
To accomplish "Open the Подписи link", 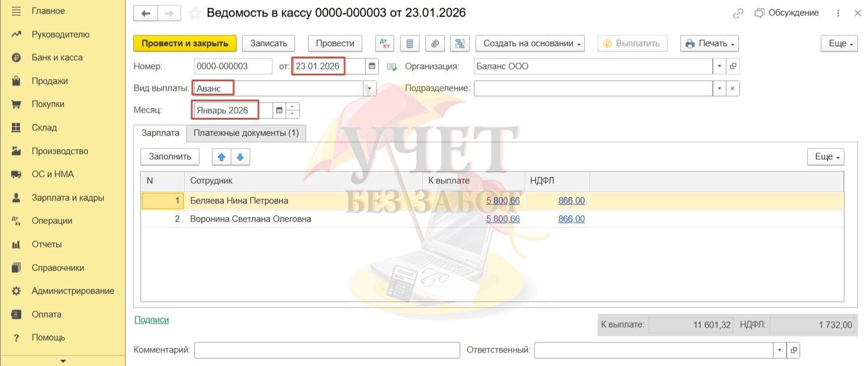I will (152, 320).
